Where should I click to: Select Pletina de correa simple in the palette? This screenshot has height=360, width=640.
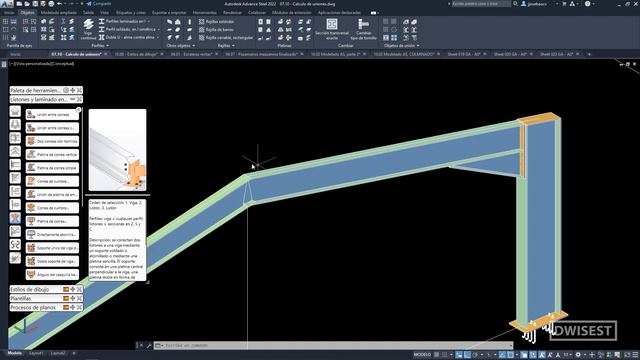[52, 168]
